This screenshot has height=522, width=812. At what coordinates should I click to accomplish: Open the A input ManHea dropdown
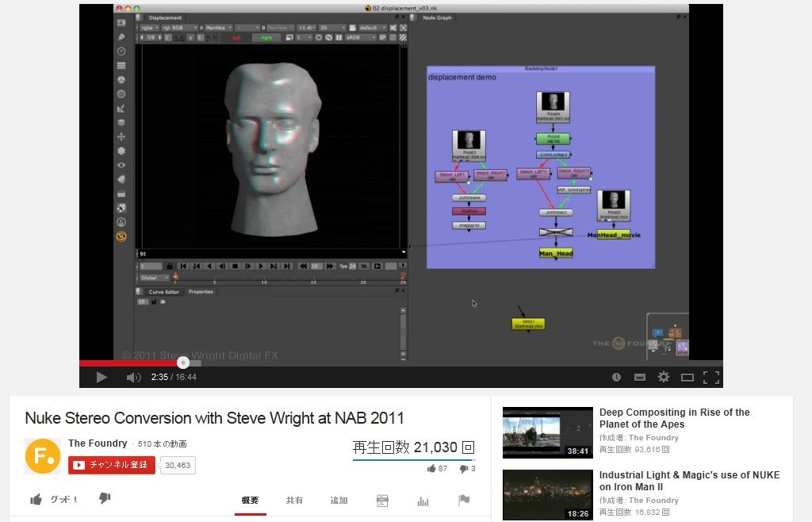pyautogui.click(x=219, y=28)
